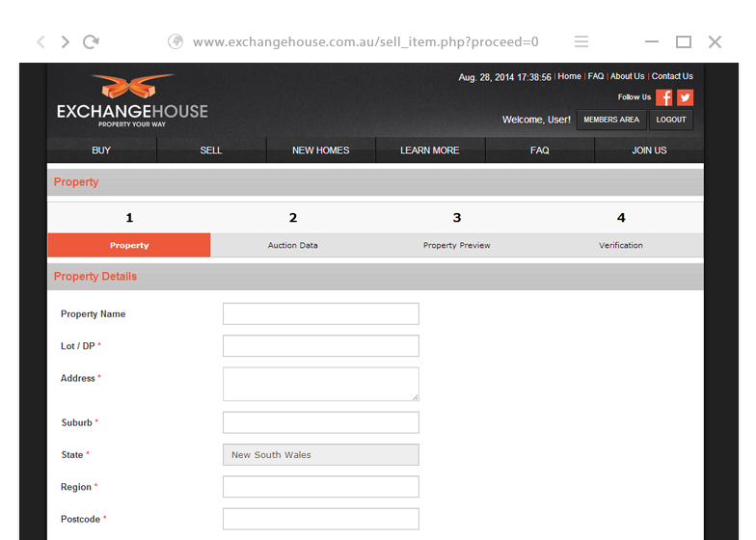Go to NEW HOMES section

(x=321, y=150)
